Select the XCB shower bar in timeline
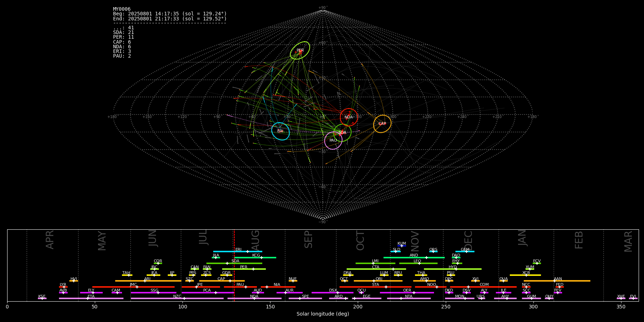The image size is (644, 322). (525, 275)
